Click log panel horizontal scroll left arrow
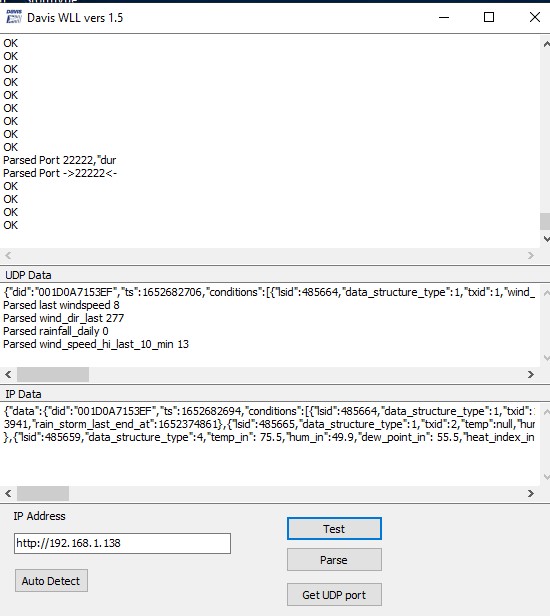 (x=8, y=256)
